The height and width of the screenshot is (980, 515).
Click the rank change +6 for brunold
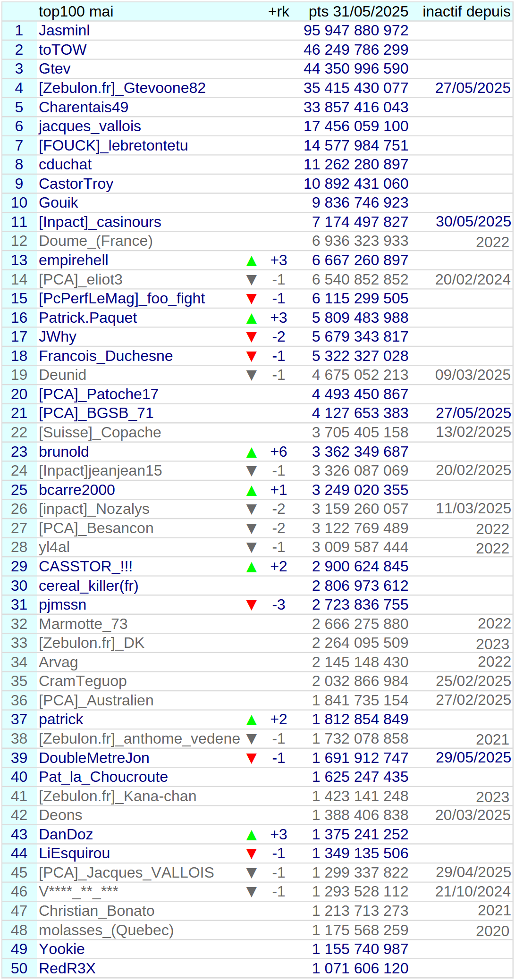pyautogui.click(x=279, y=452)
